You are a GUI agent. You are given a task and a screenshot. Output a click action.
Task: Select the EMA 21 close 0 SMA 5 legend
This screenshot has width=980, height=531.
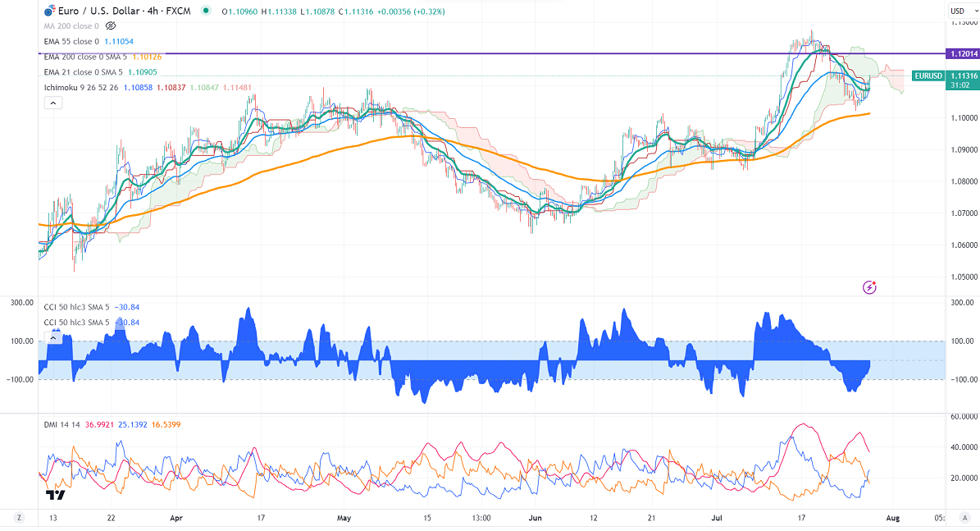(83, 72)
